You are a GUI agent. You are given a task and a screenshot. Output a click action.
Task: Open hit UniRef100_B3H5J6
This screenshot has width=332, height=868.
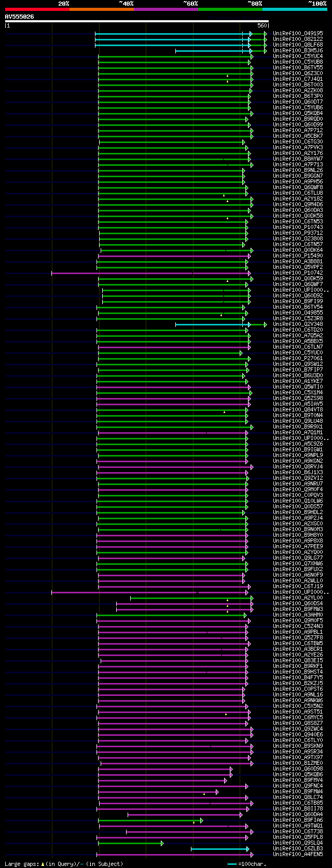tap(298, 51)
